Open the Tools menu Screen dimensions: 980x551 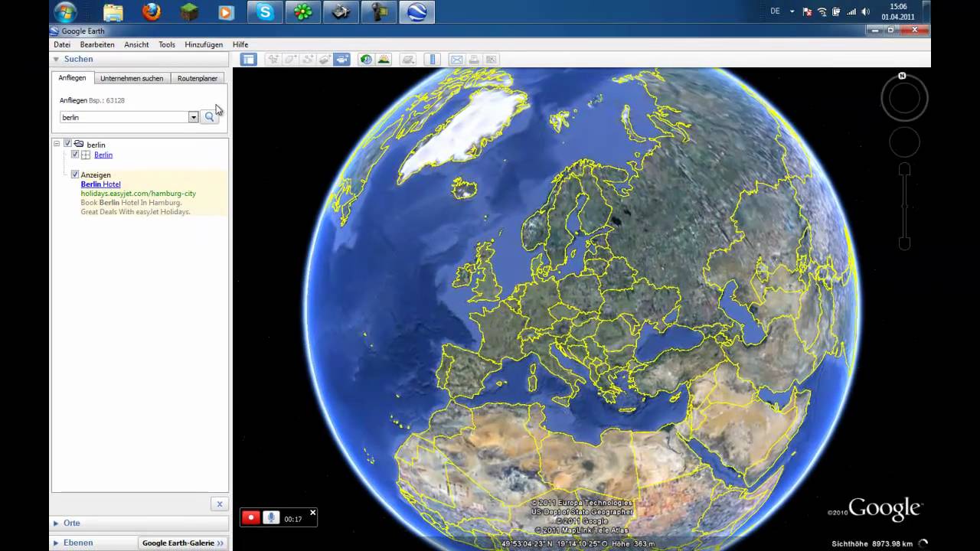pyautogui.click(x=167, y=44)
